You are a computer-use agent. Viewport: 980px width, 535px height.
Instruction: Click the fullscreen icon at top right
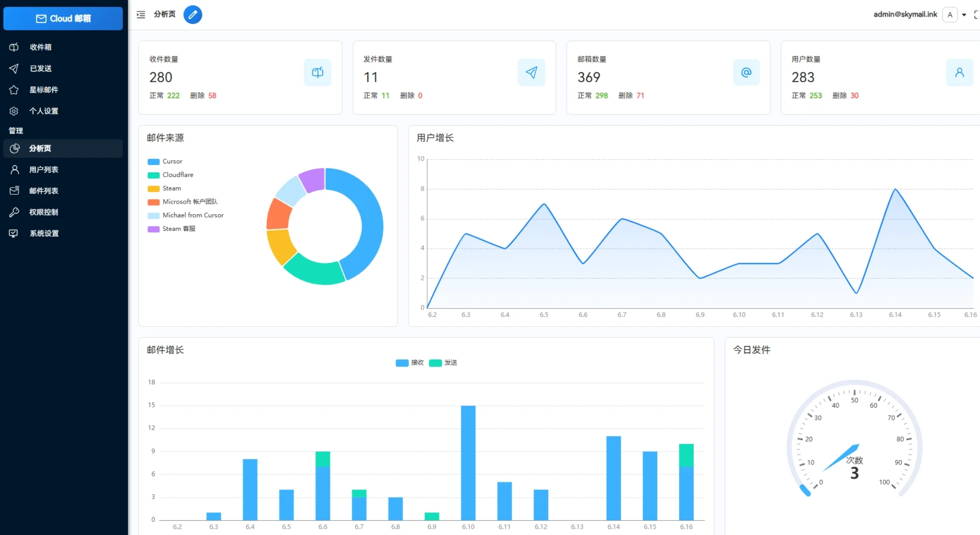pyautogui.click(x=976, y=15)
